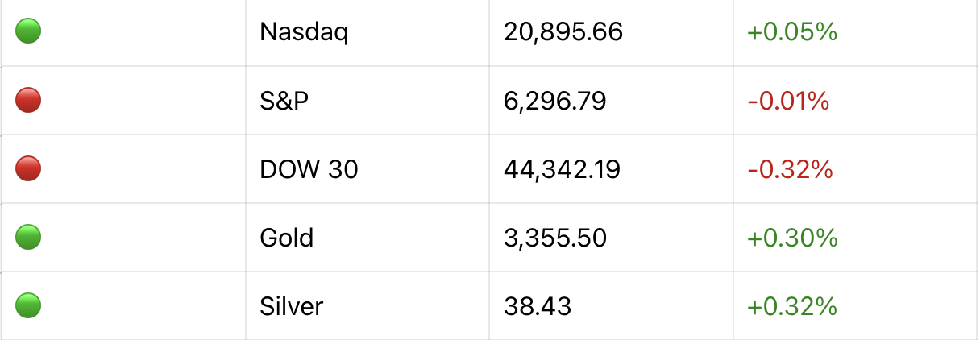Click the red status dot beside S&P

[28, 101]
